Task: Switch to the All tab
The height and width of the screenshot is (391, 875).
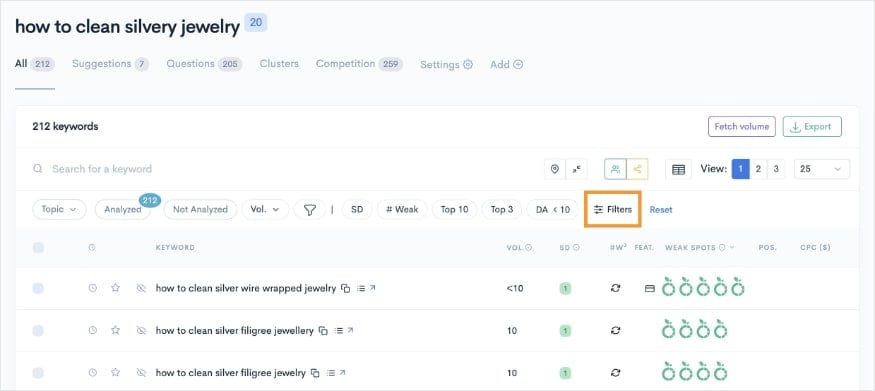Action: (35, 64)
